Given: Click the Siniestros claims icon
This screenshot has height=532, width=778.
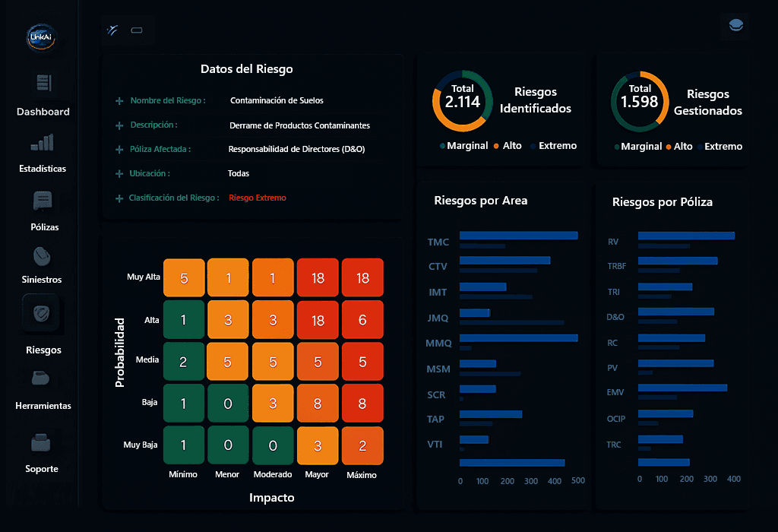Looking at the screenshot, I should point(42,255).
